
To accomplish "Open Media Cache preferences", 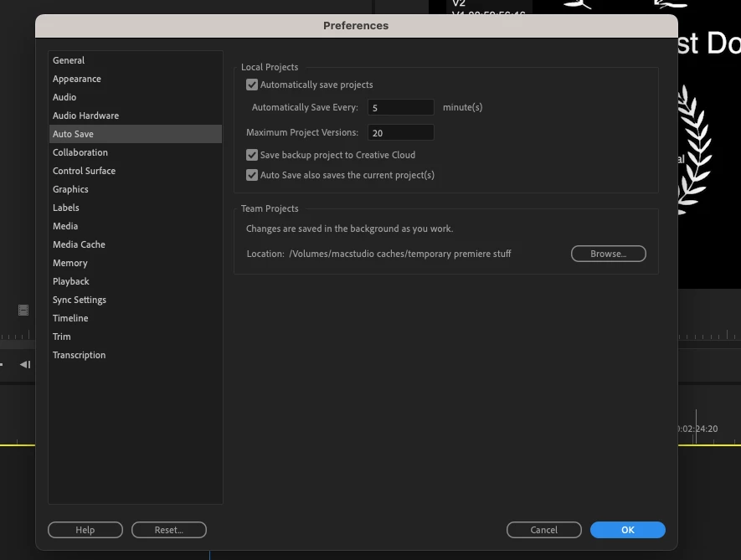I will [x=136, y=244].
